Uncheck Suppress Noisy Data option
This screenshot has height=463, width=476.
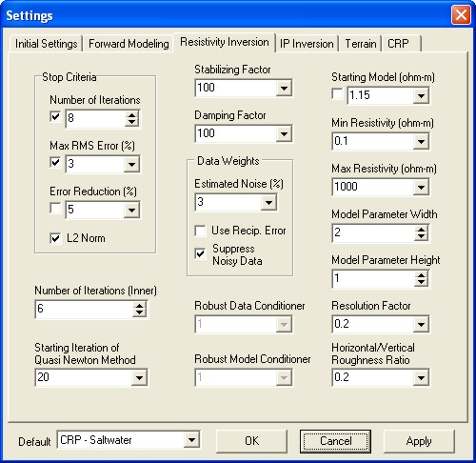coord(200,253)
